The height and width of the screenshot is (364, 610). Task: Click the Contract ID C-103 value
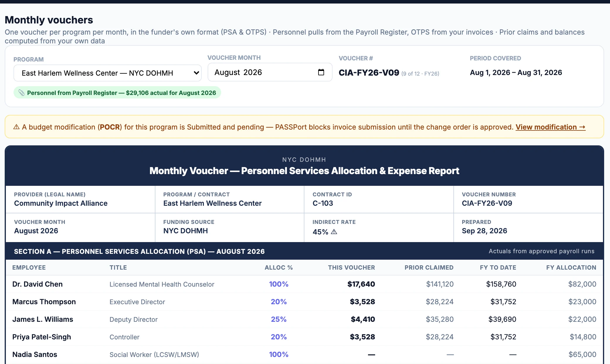pos(323,203)
